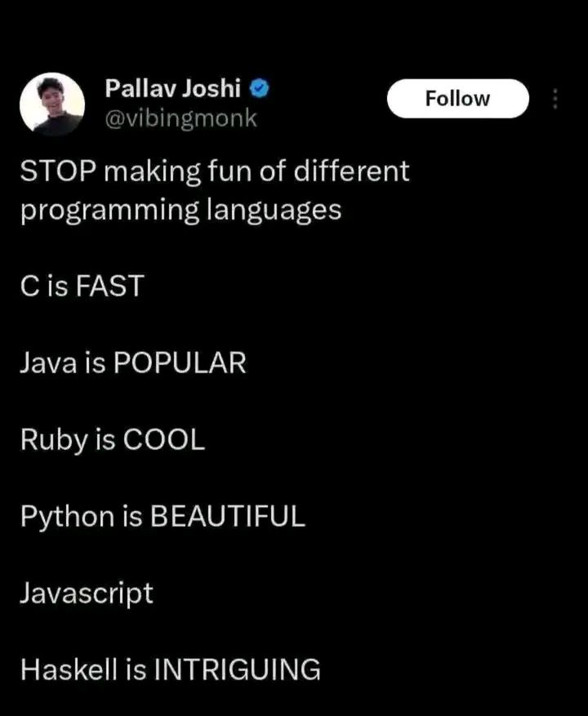The image size is (588, 716).
Task: Click the display name Pallav Joshi
Action: click(173, 90)
